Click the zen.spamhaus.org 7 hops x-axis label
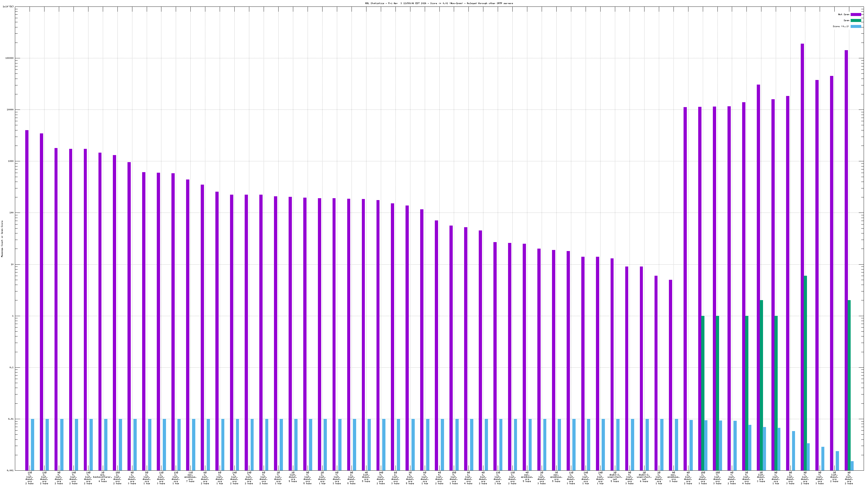This screenshot has height=488, width=868. tap(190, 477)
